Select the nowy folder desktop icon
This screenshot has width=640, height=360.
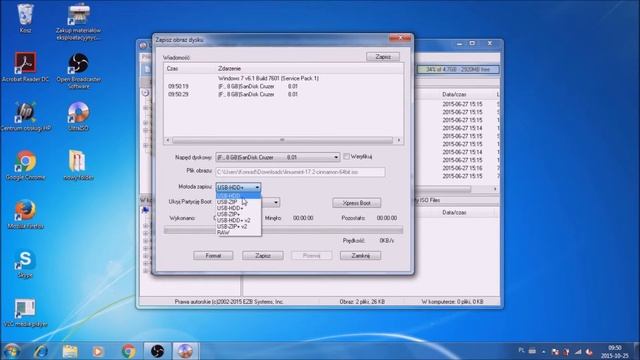click(78, 165)
